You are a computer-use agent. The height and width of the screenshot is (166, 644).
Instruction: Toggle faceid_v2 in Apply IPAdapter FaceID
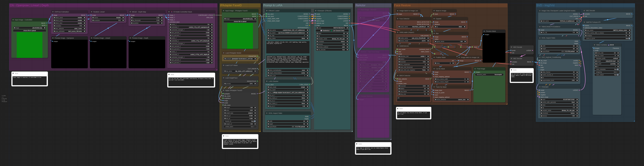pos(255,121)
